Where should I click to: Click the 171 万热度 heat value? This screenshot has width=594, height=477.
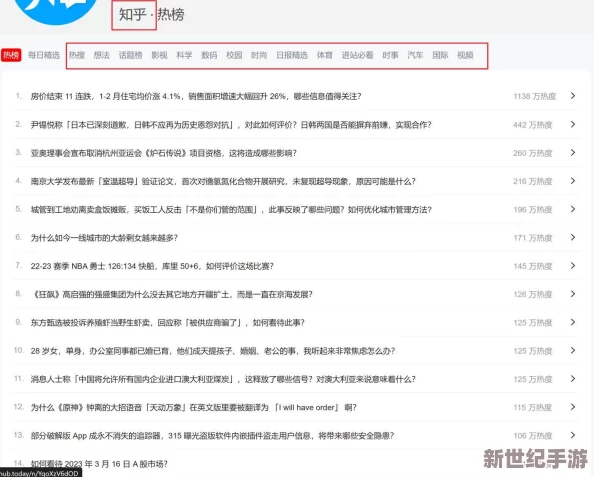coord(533,238)
